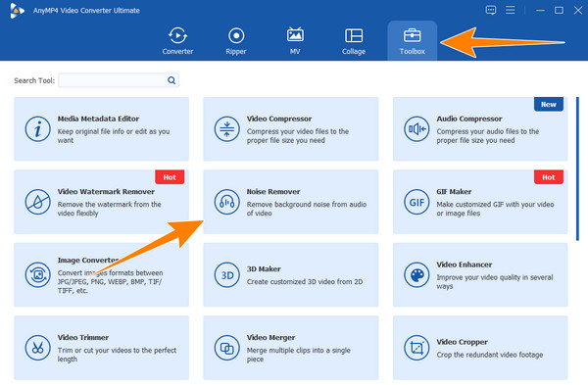Click the Hot badge on GIF Maker
This screenshot has width=588, height=385.
[549, 177]
